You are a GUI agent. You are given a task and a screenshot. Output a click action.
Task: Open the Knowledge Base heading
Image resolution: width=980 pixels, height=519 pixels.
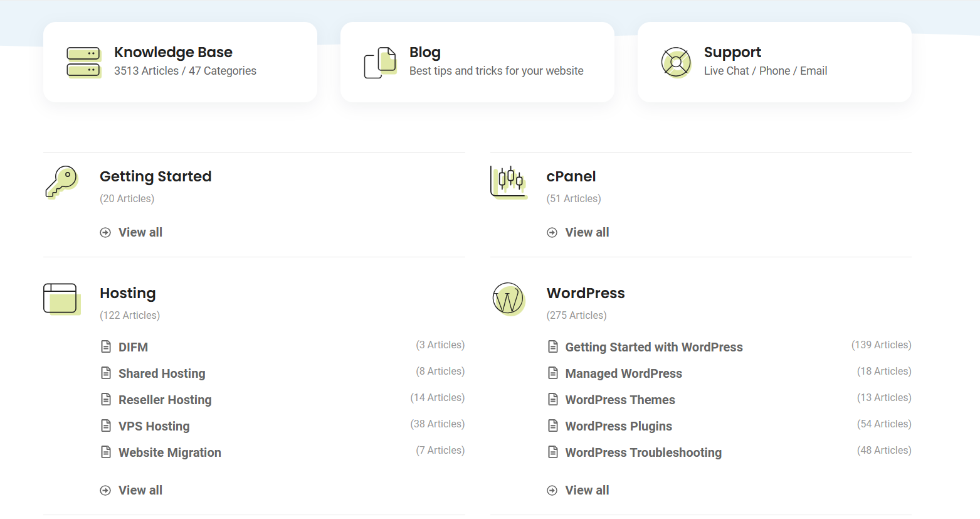[173, 52]
